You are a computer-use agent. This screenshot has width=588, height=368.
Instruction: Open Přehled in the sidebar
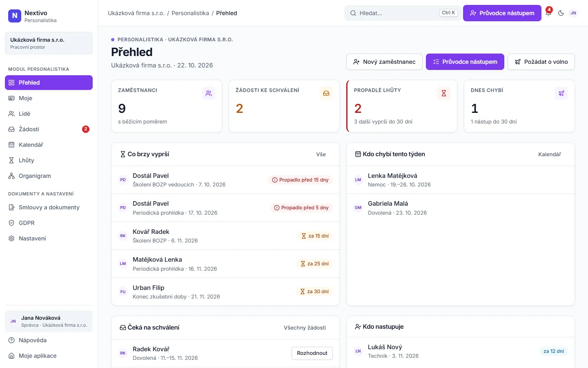coord(49,83)
